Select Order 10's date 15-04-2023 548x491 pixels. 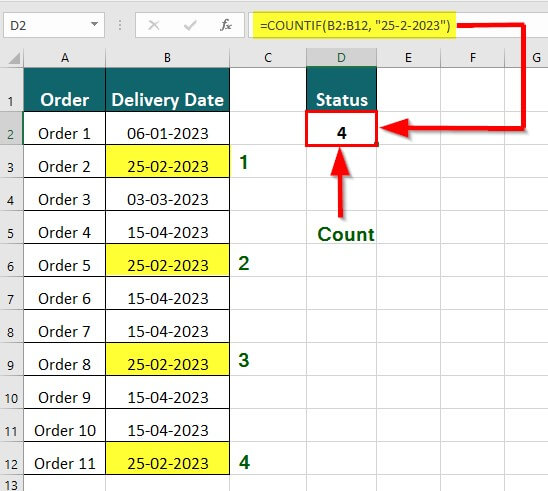click(167, 425)
